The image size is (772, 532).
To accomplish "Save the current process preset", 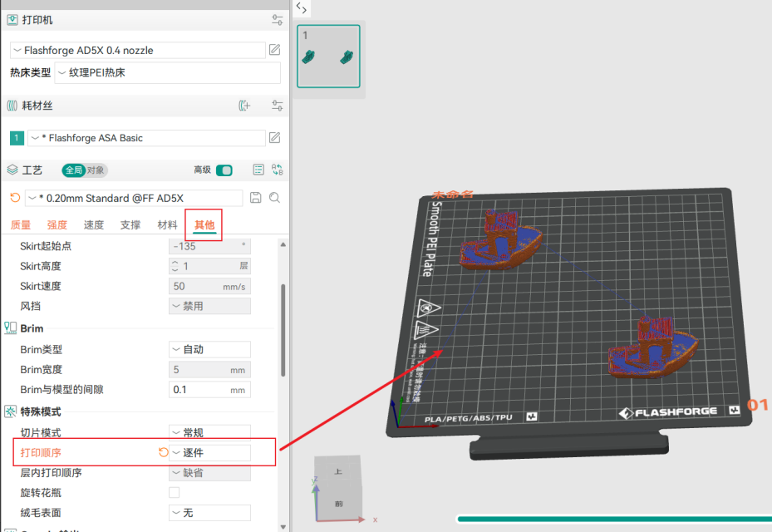I will [255, 198].
